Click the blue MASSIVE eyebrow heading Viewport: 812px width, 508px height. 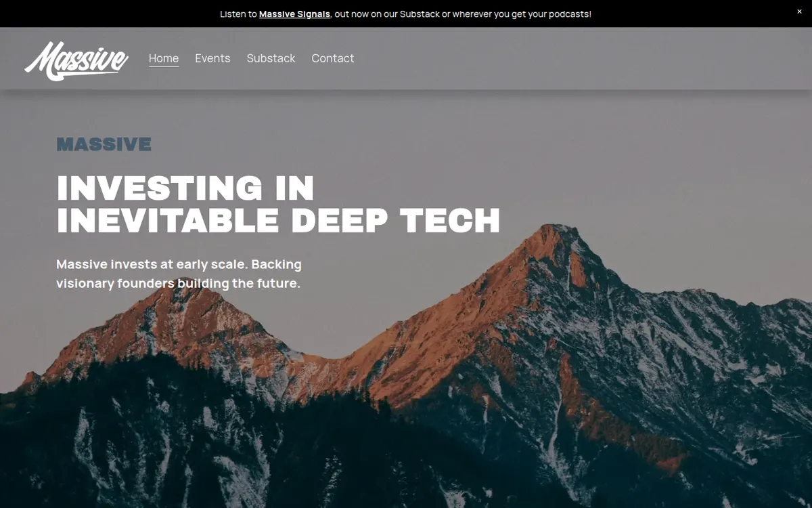click(104, 144)
